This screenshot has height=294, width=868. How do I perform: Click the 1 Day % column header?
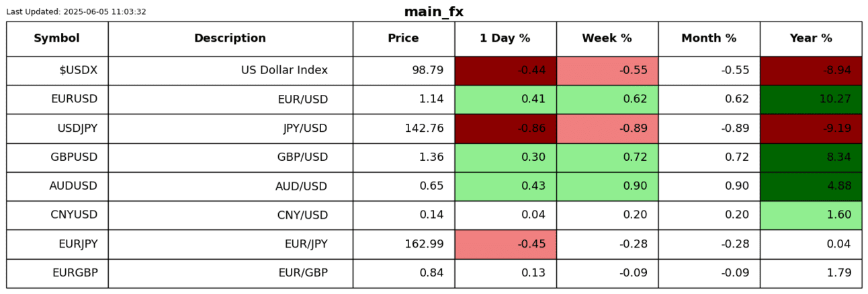(505, 38)
